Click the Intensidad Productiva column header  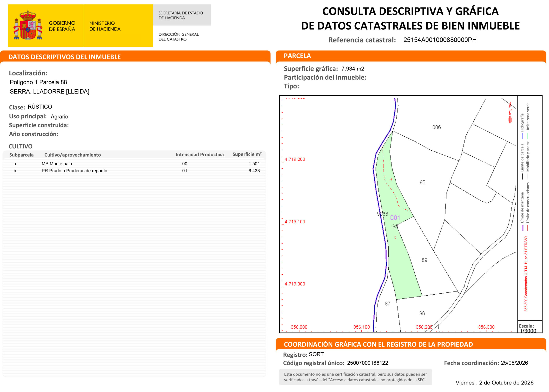(x=200, y=154)
